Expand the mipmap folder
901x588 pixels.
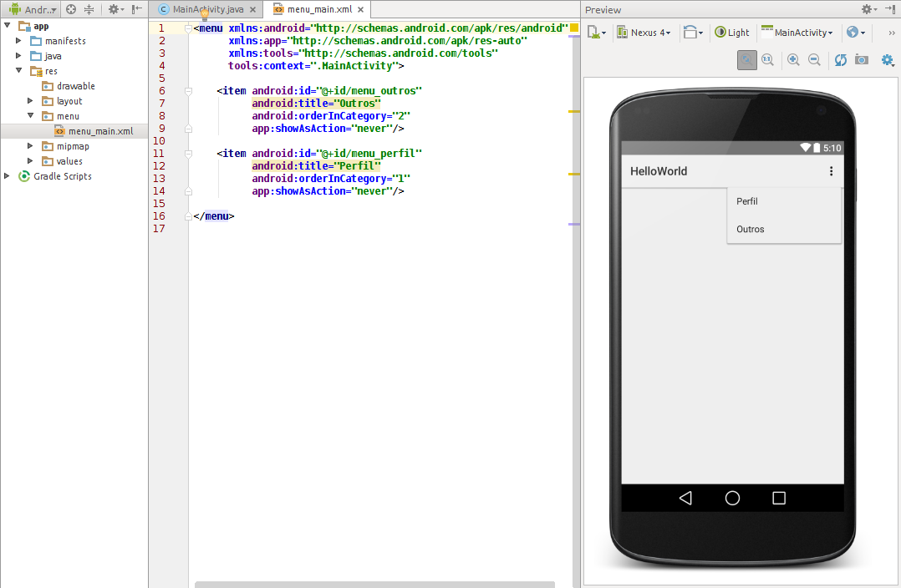tap(30, 146)
